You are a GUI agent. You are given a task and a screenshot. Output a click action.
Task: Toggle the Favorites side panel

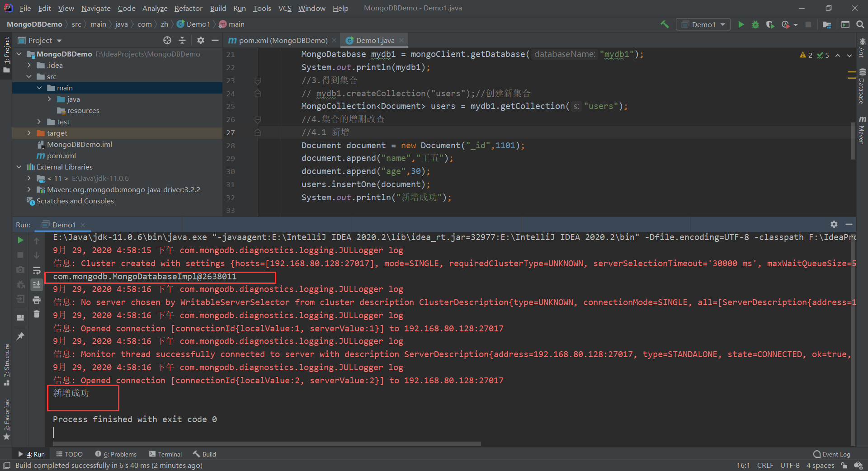(x=6, y=419)
